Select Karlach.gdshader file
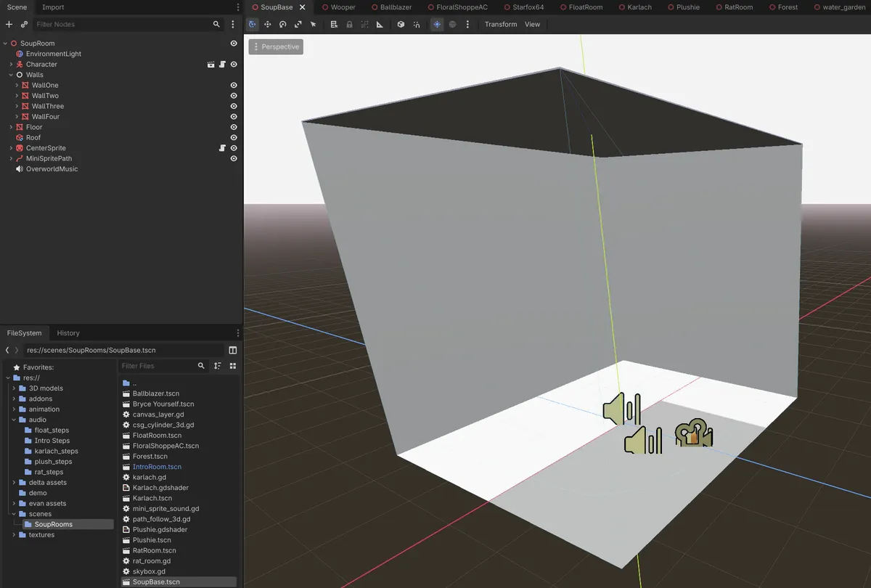 click(160, 488)
